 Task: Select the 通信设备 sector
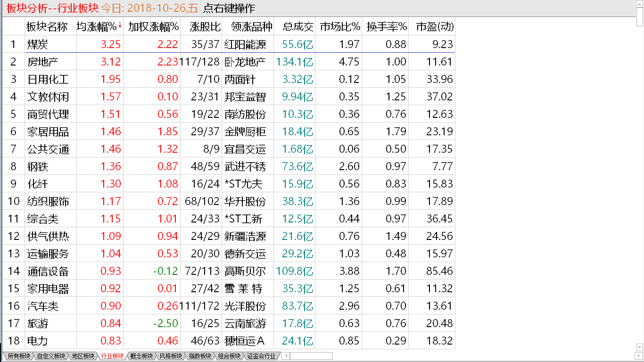(x=48, y=271)
